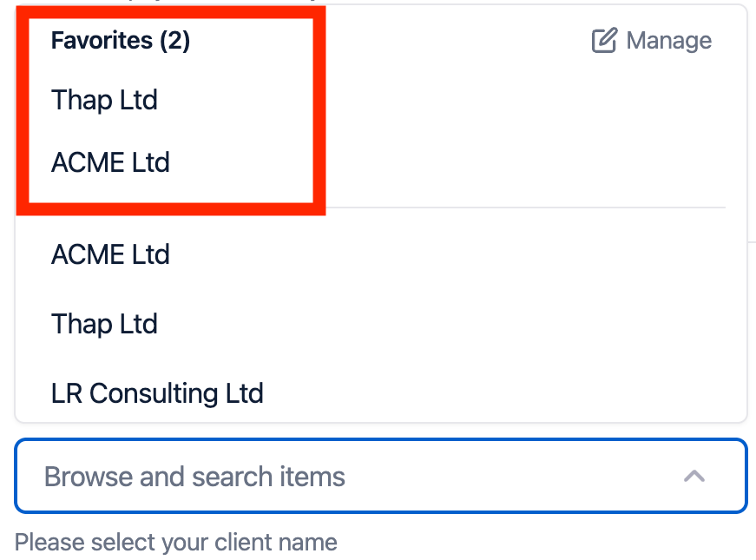
Task: Click the 'Please select your client name' hint
Action: [x=176, y=543]
